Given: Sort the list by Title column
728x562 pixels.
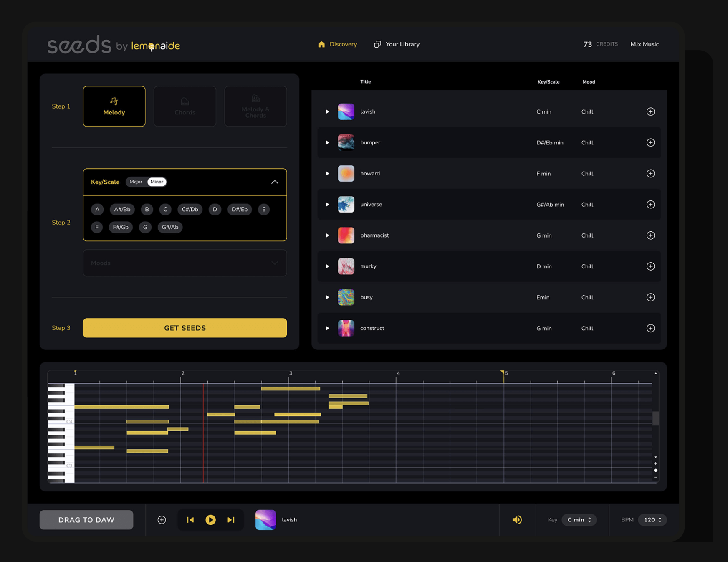Looking at the screenshot, I should (366, 82).
